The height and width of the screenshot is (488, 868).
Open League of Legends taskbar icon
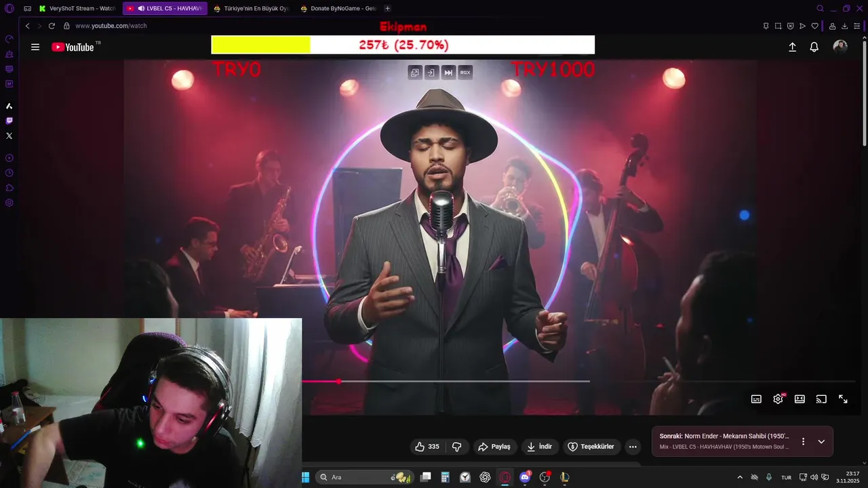(x=564, y=477)
